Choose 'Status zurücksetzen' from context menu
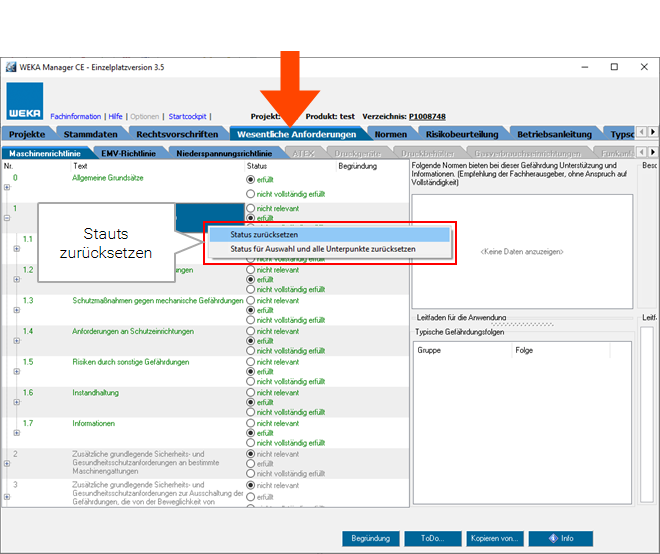660x554 pixels. pos(264,234)
